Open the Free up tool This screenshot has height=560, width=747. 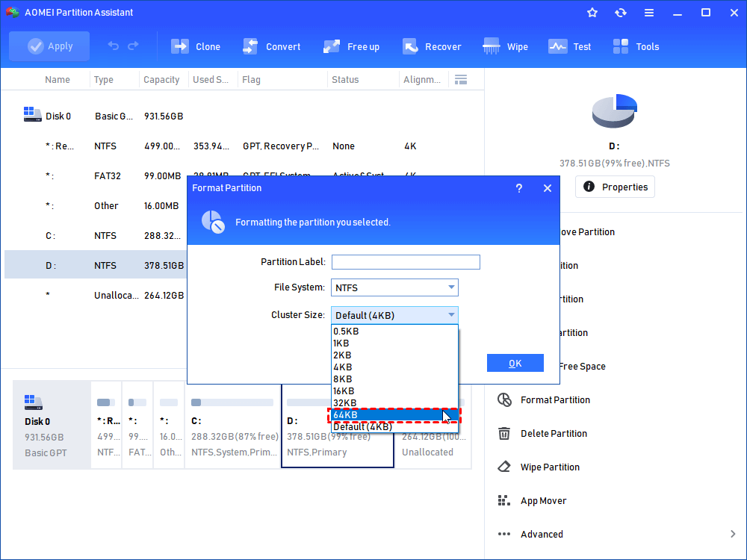coord(351,46)
